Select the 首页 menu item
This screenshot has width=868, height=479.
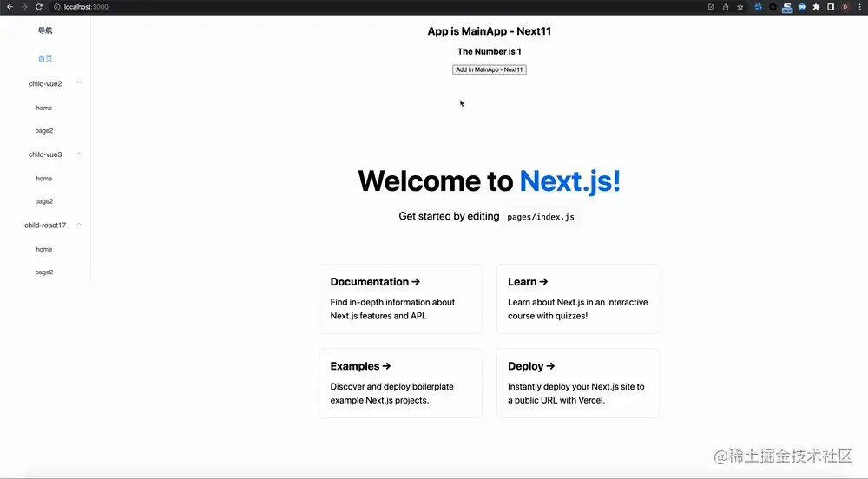45,58
